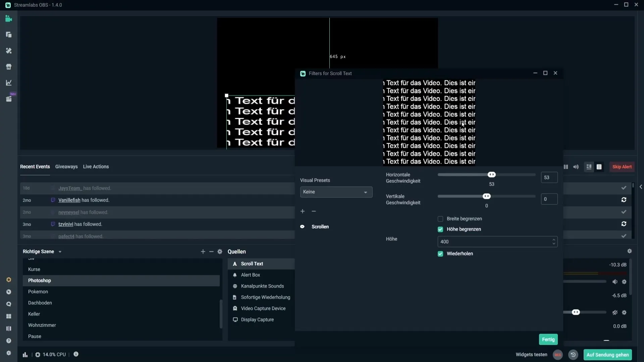Pause the alert queue icon
The height and width of the screenshot is (362, 644).
pos(566,167)
